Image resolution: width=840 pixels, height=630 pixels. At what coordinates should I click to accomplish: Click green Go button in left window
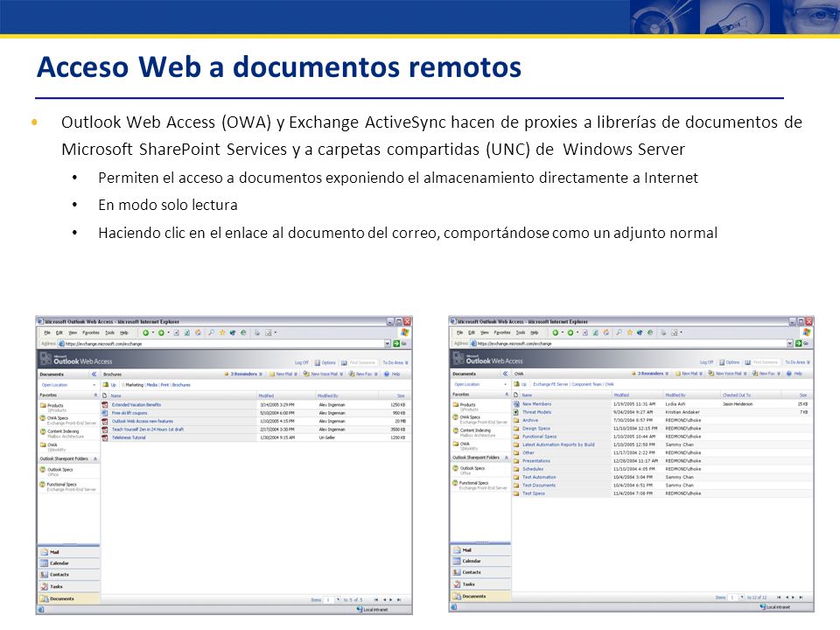coord(396,343)
